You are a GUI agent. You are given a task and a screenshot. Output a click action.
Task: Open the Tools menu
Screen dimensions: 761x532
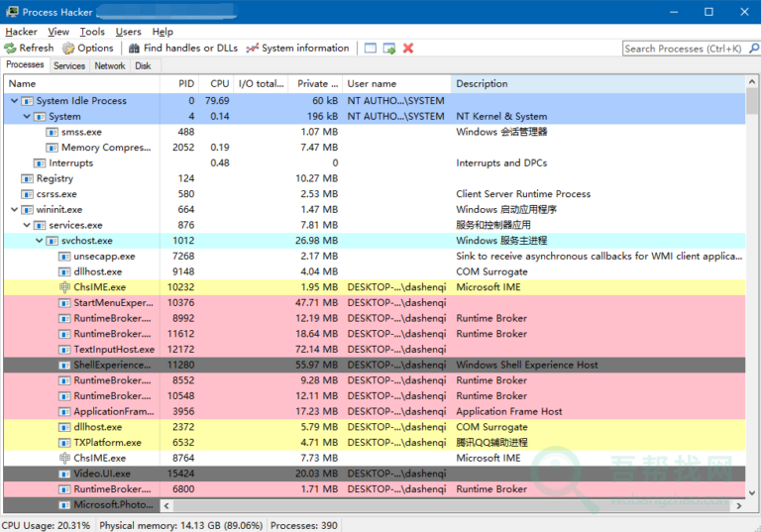pyautogui.click(x=92, y=32)
